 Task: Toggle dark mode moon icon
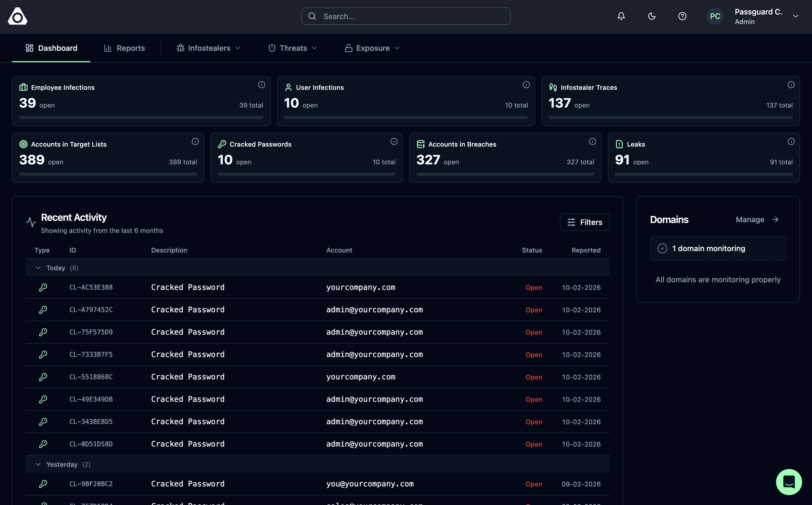652,16
